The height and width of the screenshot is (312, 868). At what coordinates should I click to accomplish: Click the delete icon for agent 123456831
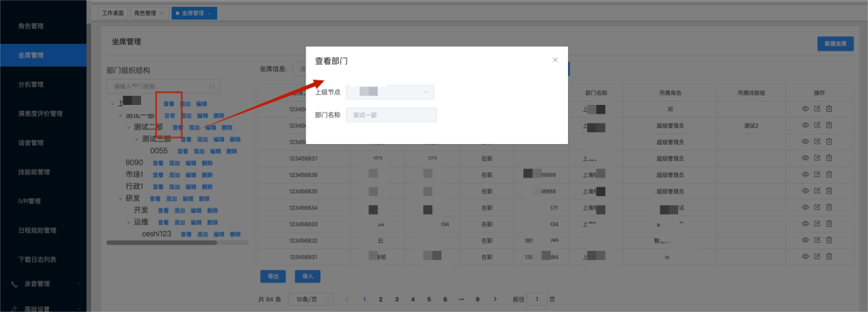828,257
